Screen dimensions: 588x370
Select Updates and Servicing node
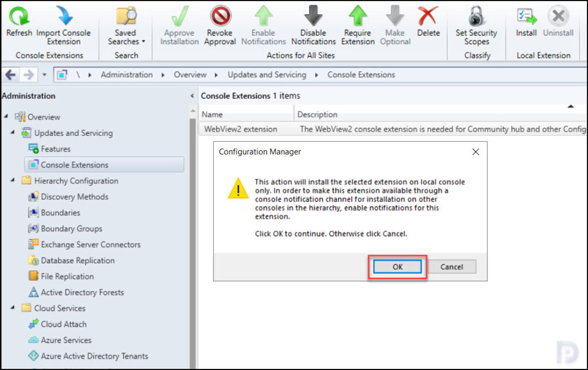point(73,133)
